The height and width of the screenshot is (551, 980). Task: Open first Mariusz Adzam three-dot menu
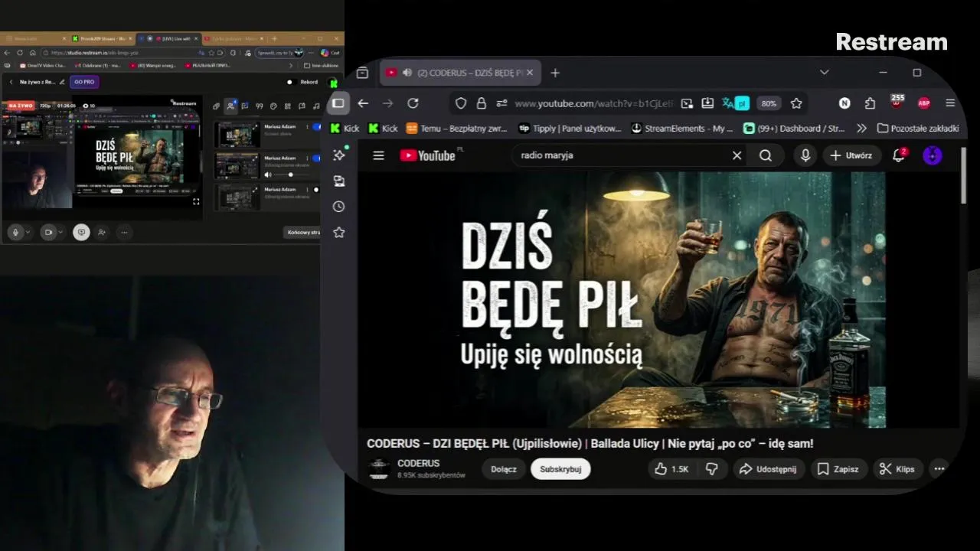click(x=307, y=126)
